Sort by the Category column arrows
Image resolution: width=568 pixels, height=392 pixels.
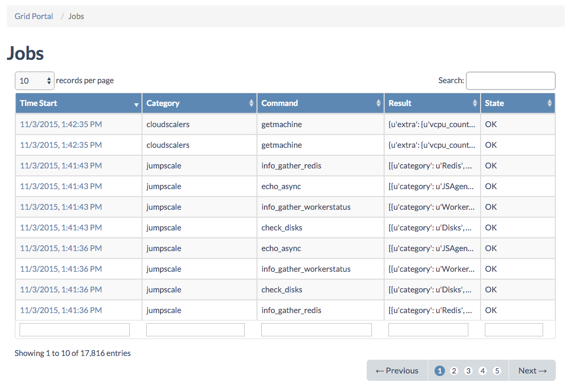[251, 103]
